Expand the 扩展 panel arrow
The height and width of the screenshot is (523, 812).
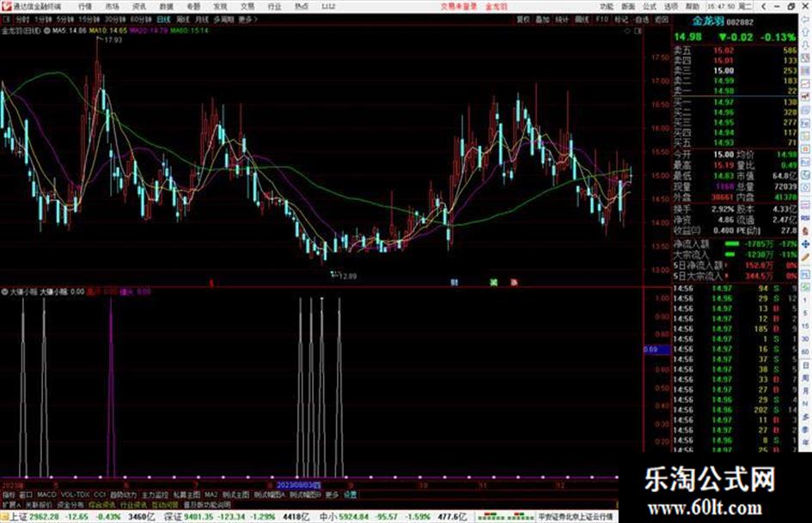click(x=11, y=504)
